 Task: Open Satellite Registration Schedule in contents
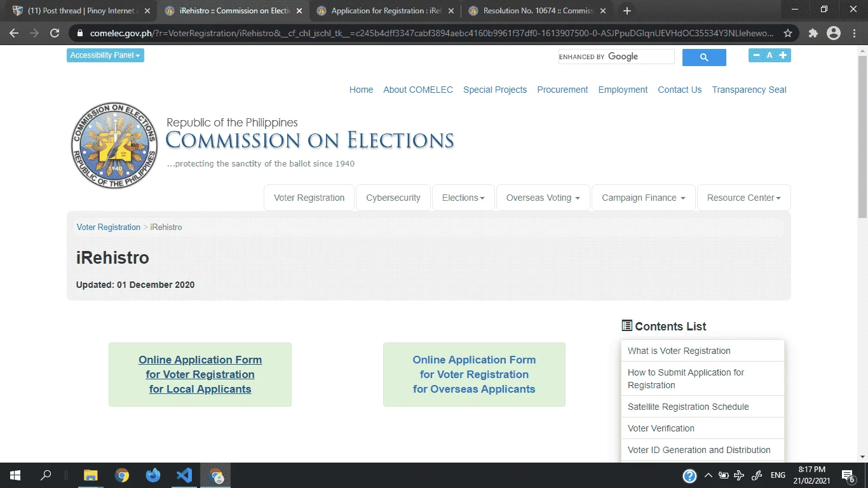(x=703, y=407)
